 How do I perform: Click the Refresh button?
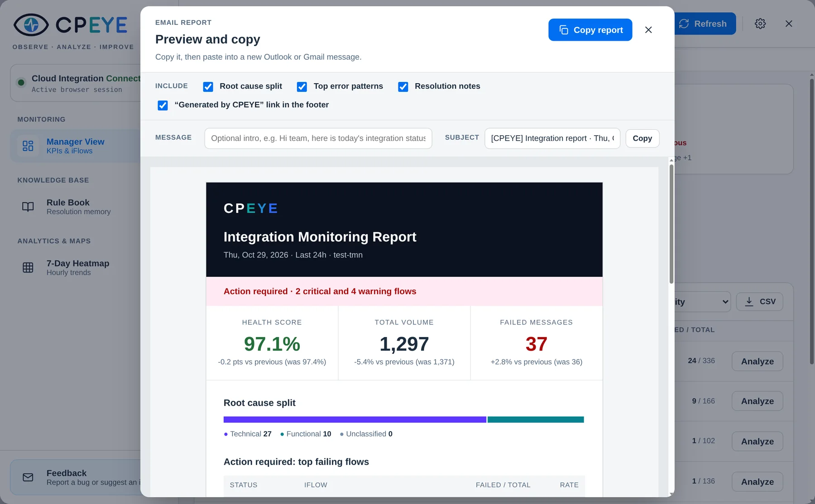click(x=705, y=24)
